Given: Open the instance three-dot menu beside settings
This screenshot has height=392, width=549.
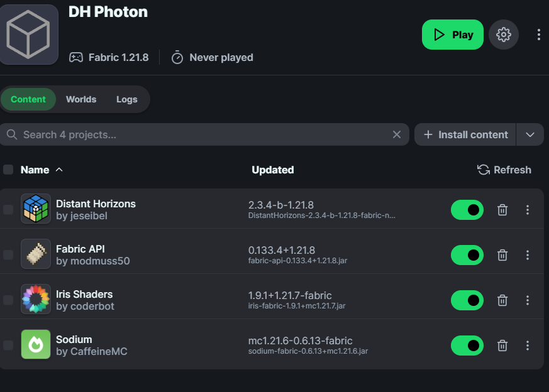Looking at the screenshot, I should (538, 35).
